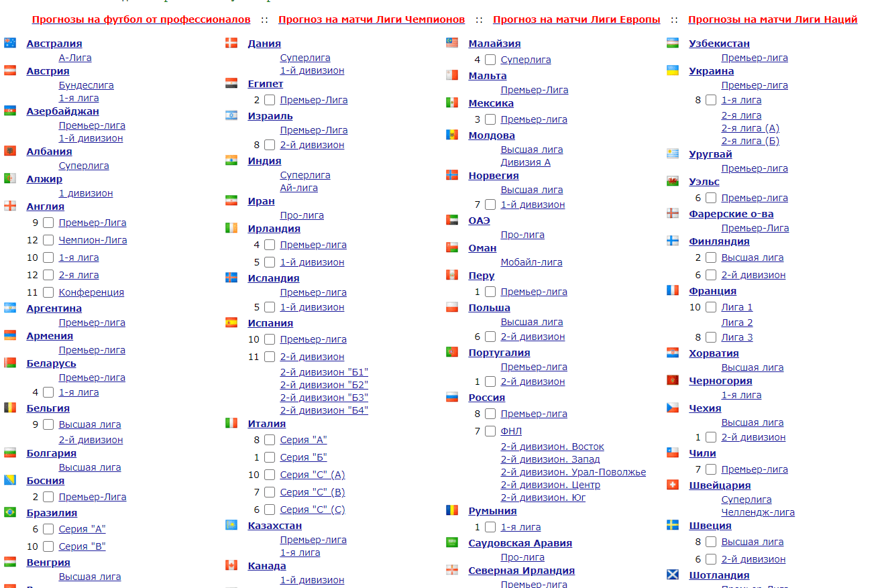Click the Norway flag icon
886x588 pixels.
click(452, 175)
